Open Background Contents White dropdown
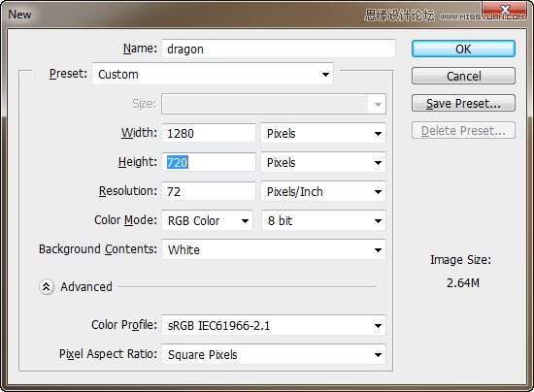Screen dimensions: 534x392 click(274, 249)
